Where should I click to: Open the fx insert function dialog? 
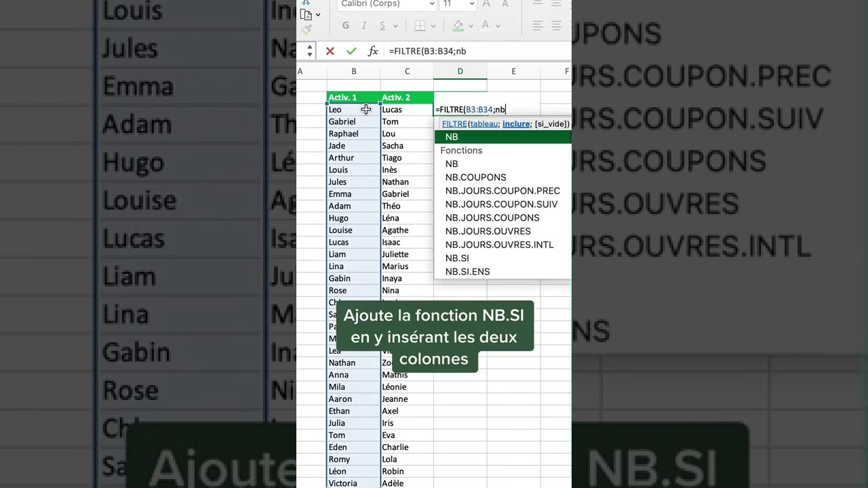pos(372,51)
